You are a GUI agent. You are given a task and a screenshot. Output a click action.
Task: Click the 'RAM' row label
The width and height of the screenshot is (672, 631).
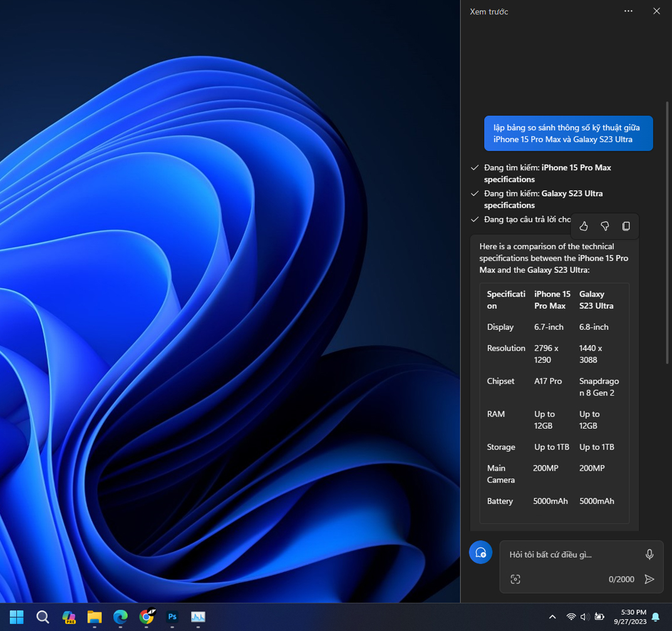coord(496,414)
